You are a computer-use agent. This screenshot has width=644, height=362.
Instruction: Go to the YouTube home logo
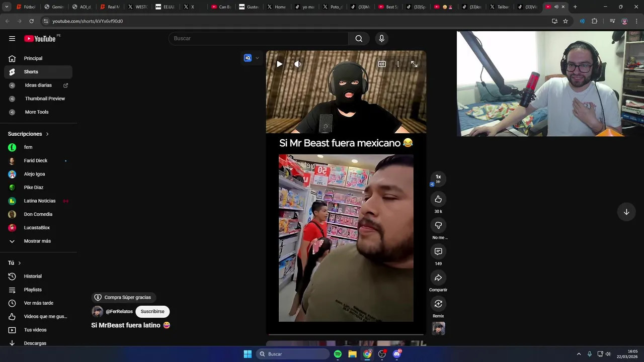pos(40,39)
